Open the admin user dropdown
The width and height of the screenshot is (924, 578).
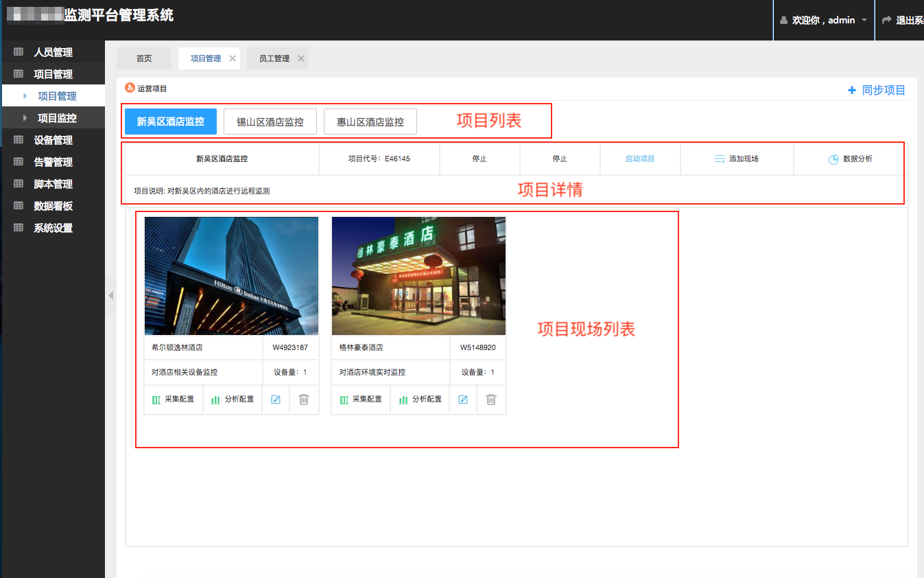[x=824, y=21]
